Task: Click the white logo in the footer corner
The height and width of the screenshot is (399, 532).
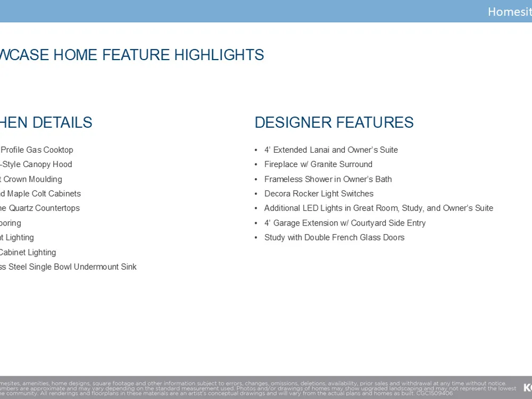Action: click(527, 387)
